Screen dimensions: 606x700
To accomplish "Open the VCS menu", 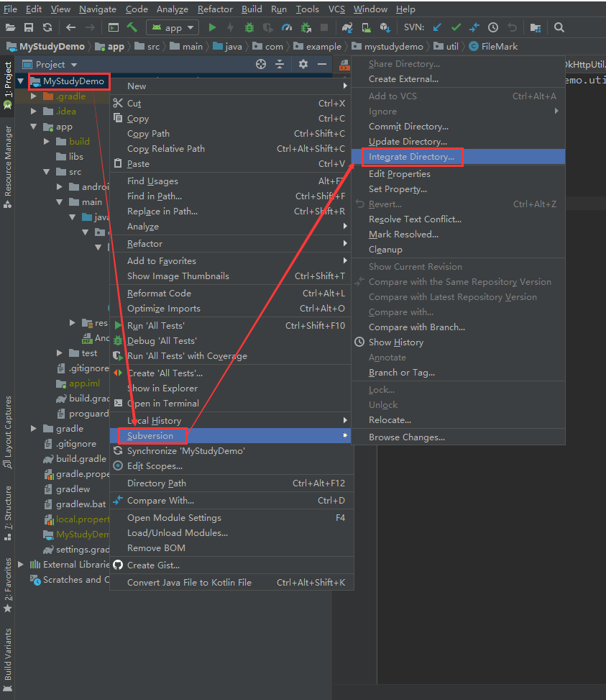I will 336,9.
